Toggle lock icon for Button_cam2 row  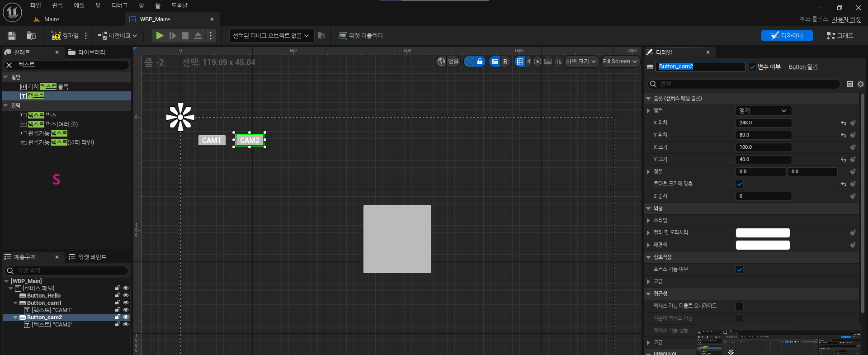click(x=118, y=317)
